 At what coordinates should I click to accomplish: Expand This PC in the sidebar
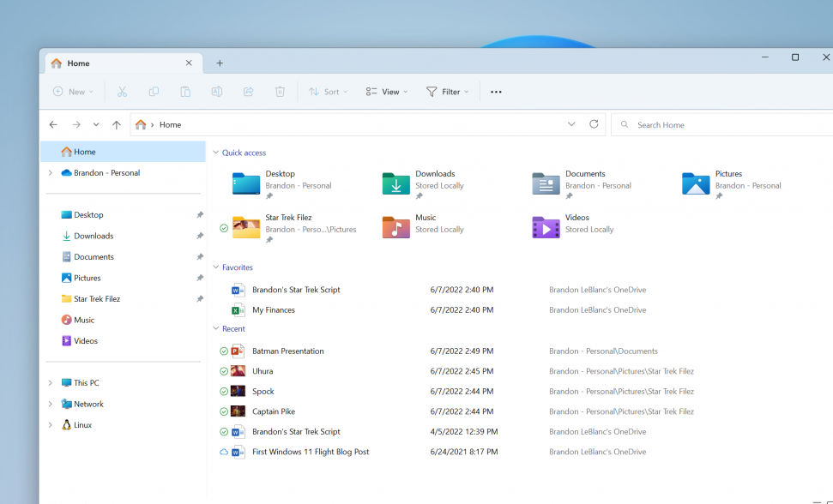pos(50,382)
